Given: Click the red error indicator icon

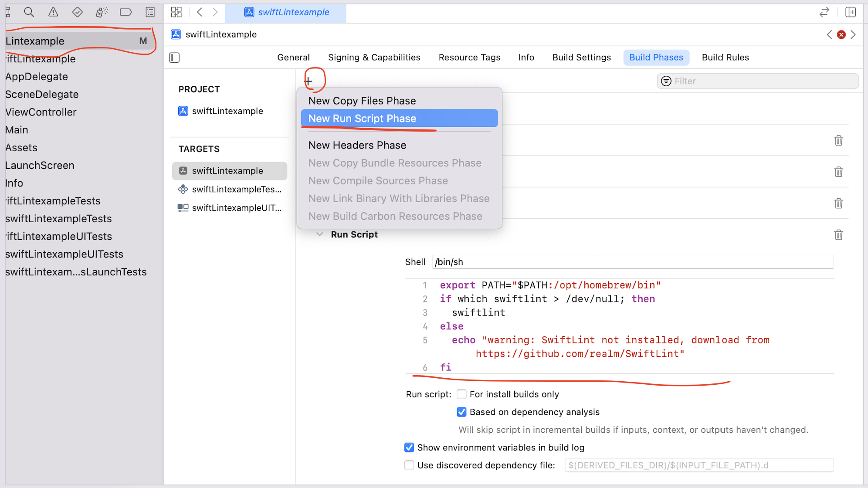Looking at the screenshot, I should pos(841,35).
